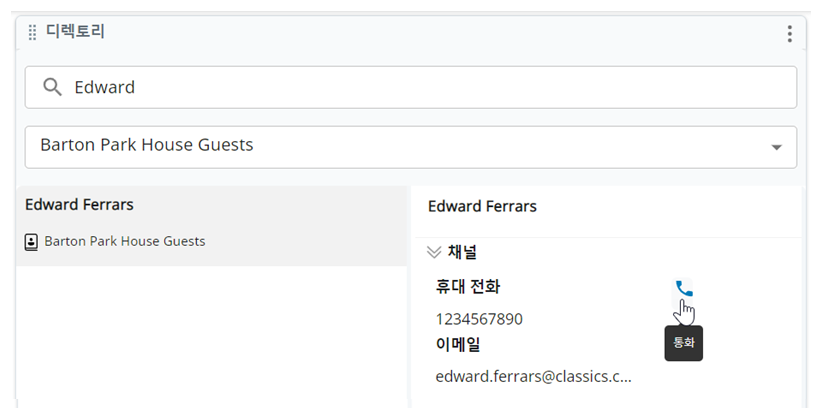Click the 통화 tooltip
Viewport: 823px width, 414px height.
[683, 343]
